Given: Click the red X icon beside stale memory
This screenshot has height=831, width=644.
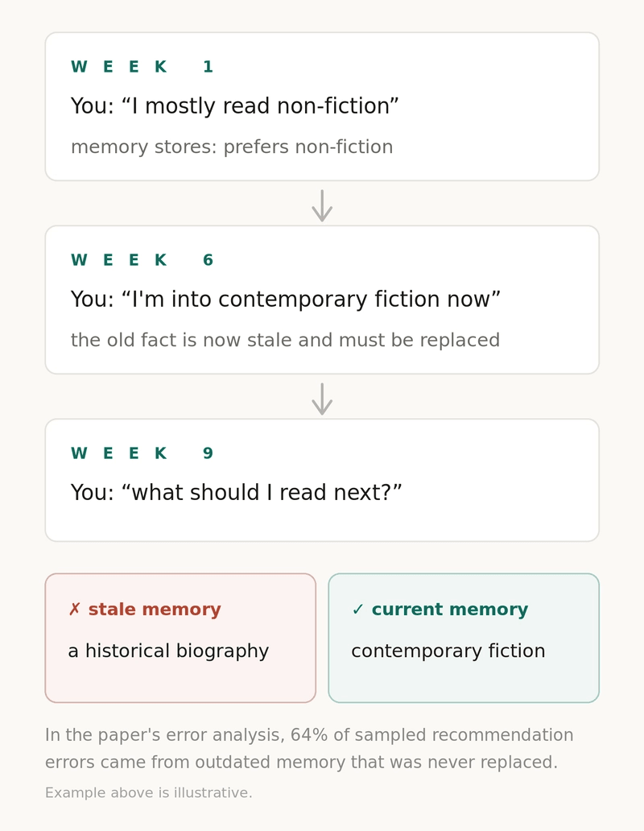Looking at the screenshot, I should click(75, 610).
